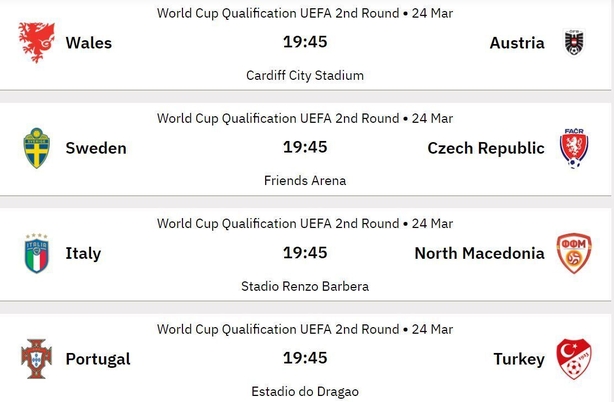Select the Czech Republic FACR crest
This screenshot has height=402, width=614.
point(574,148)
